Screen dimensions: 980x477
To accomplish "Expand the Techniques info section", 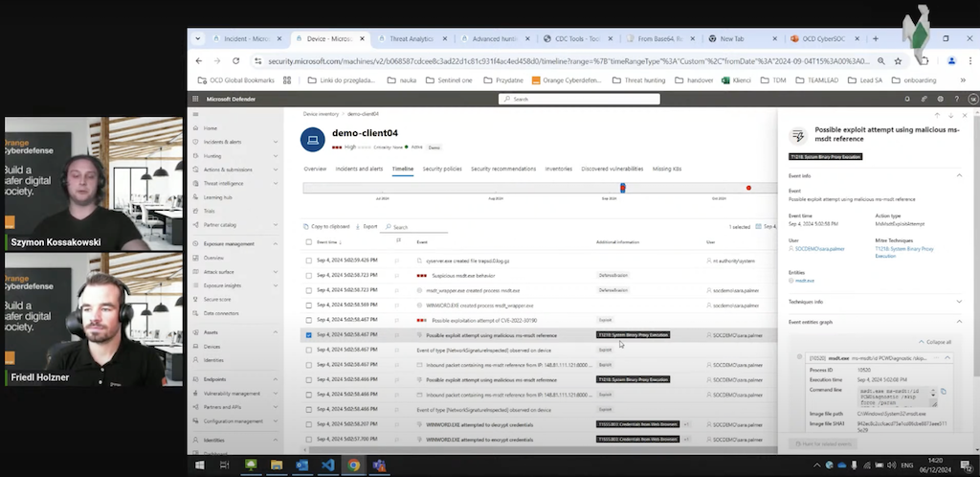I will pos(960,301).
